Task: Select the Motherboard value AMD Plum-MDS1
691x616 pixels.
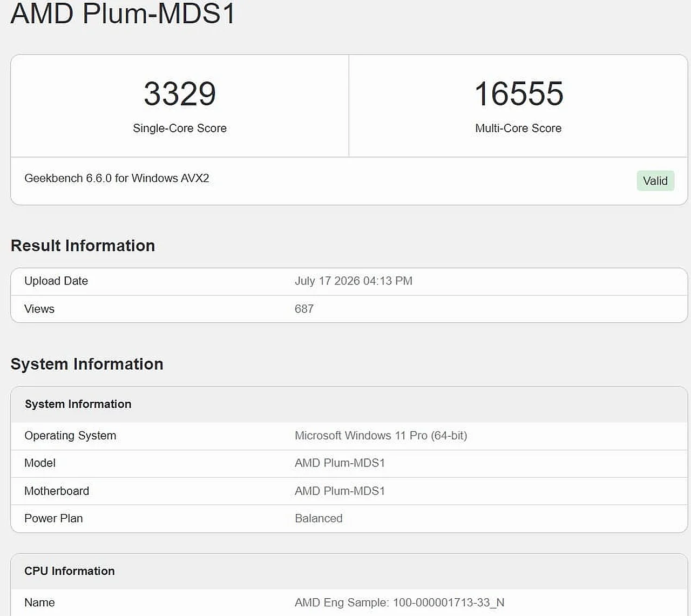Action: [x=340, y=491]
